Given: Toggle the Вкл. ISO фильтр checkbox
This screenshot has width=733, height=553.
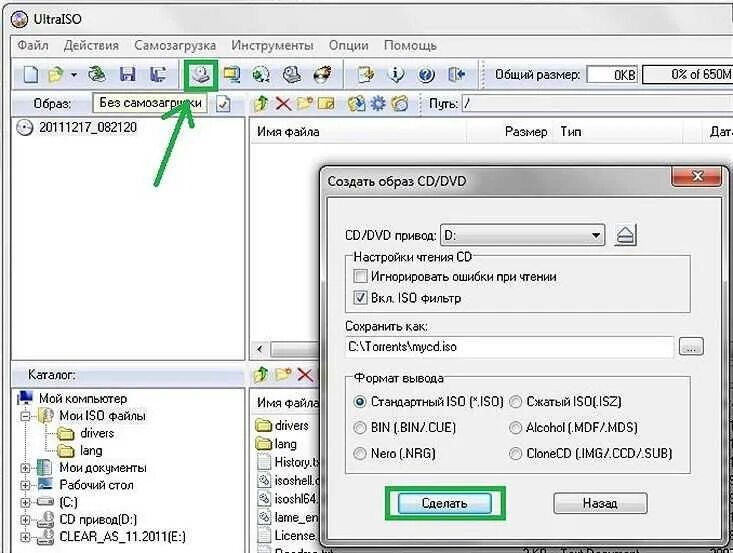Looking at the screenshot, I should tap(360, 298).
